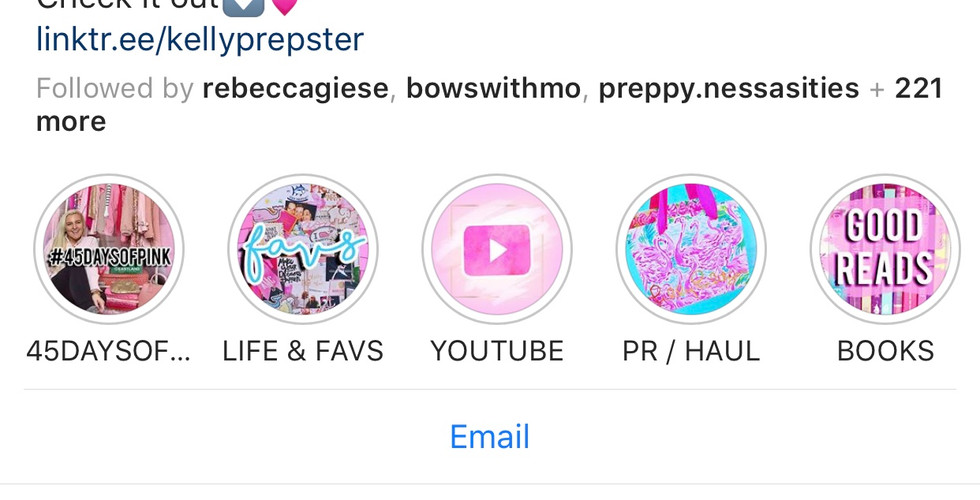Screen dimensions: 980x500
Task: Tap the PR / HAUL highlight label
Action: (691, 351)
